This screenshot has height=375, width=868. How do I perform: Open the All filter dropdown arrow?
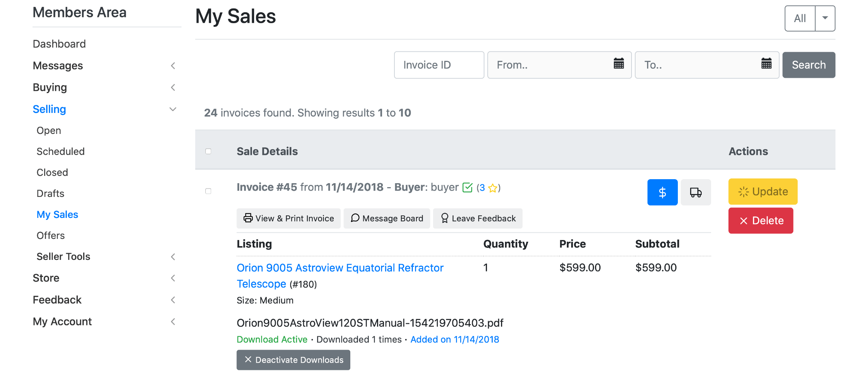pos(825,18)
